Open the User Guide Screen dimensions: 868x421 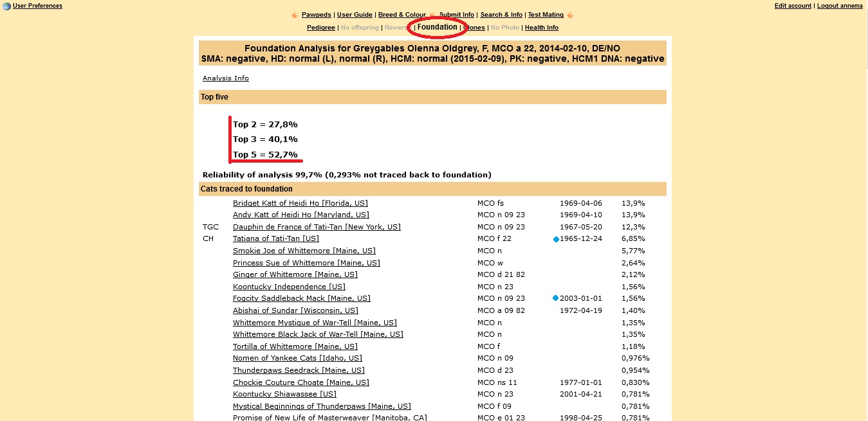pyautogui.click(x=355, y=15)
